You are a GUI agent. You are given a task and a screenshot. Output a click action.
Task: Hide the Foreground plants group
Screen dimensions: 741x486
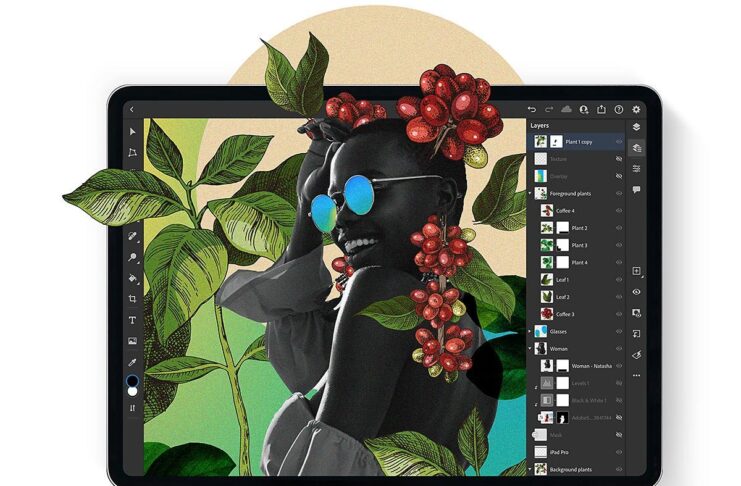point(619,193)
